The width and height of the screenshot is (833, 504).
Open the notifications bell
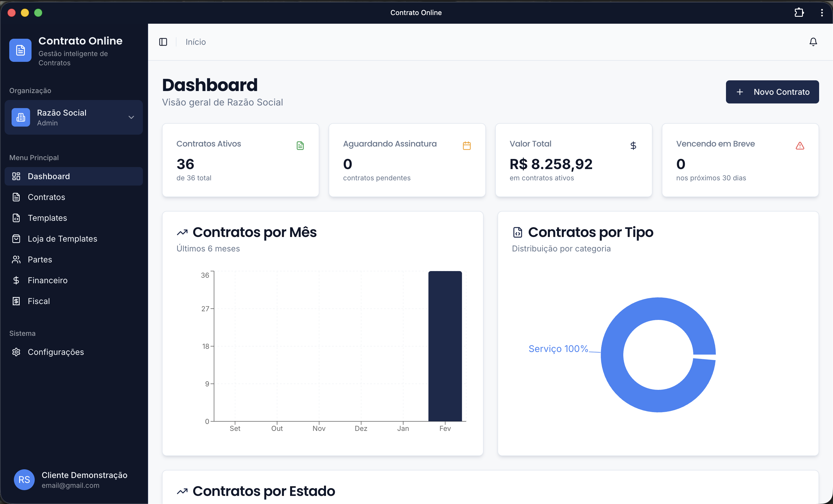(813, 42)
